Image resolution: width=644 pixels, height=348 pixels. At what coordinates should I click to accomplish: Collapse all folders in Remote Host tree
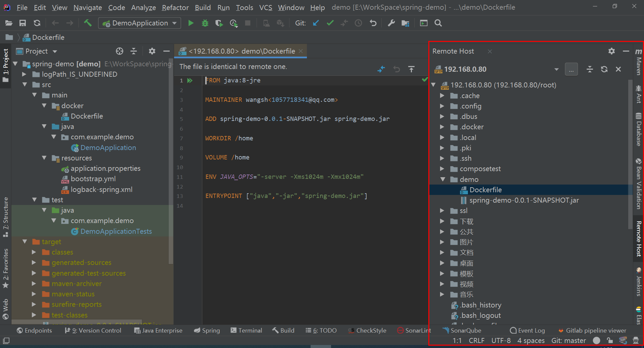tap(590, 69)
